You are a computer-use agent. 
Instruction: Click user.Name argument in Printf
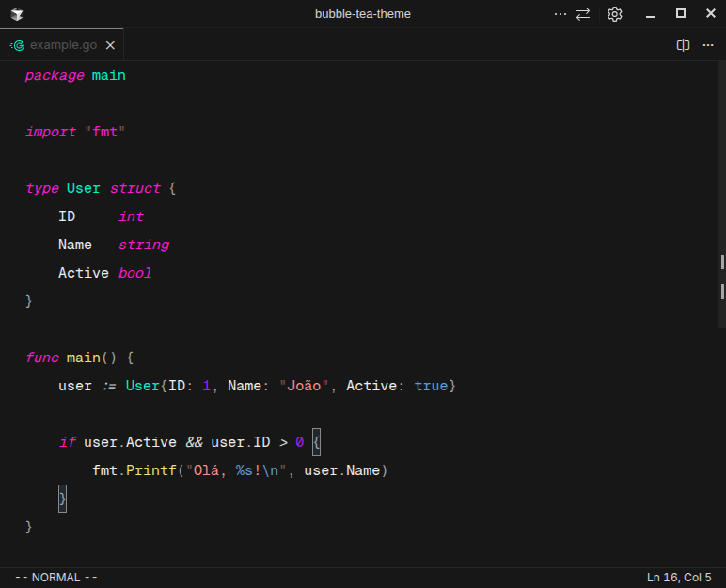pyautogui.click(x=341, y=470)
